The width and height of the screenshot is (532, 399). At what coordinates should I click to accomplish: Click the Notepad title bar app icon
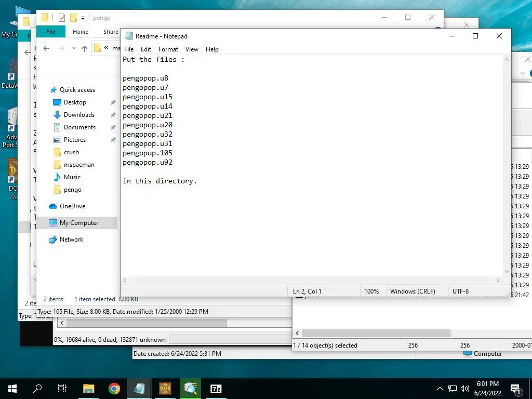click(x=129, y=36)
